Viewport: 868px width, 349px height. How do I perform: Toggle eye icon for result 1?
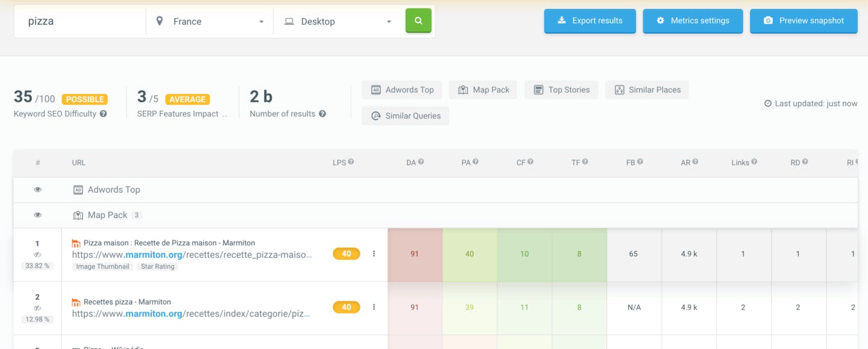tap(37, 255)
